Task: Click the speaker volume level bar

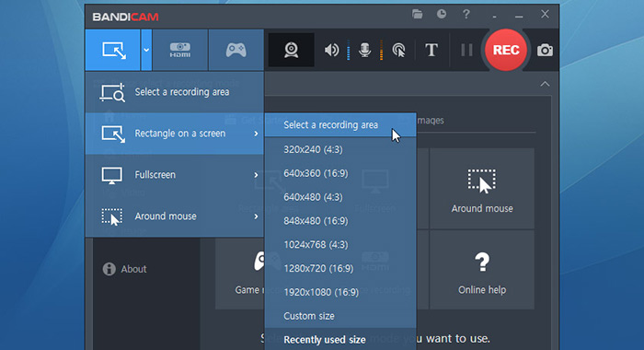Action: (349, 50)
